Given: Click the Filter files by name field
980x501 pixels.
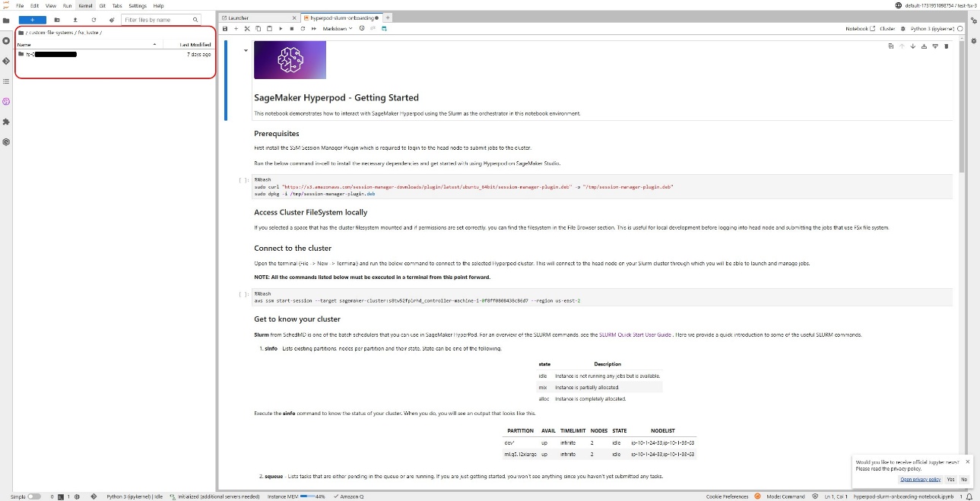Looking at the screenshot, I should tap(161, 20).
